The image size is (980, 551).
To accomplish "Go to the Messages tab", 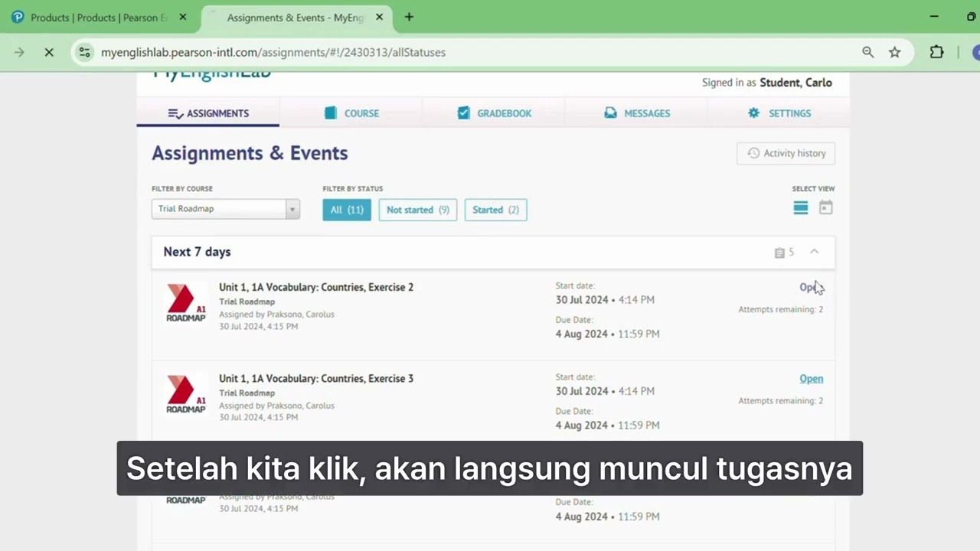I will pyautogui.click(x=636, y=113).
